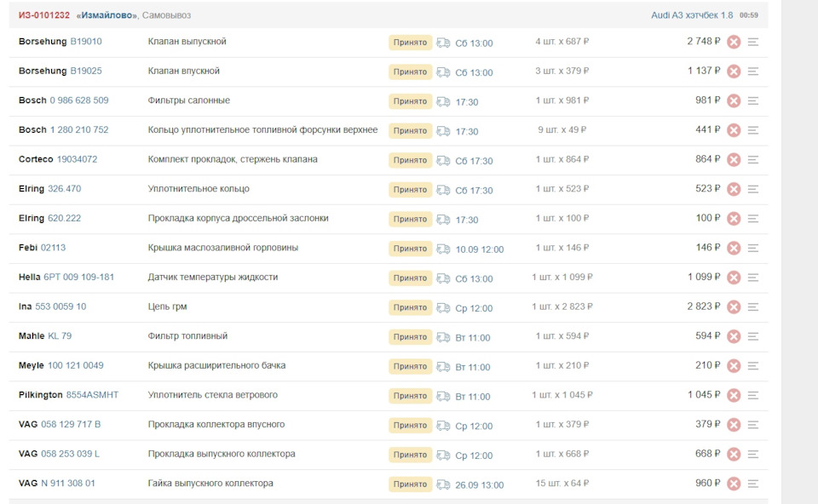The image size is (818, 504).
Task: Click the «Измайлово» pickup point name
Action: [x=107, y=15]
